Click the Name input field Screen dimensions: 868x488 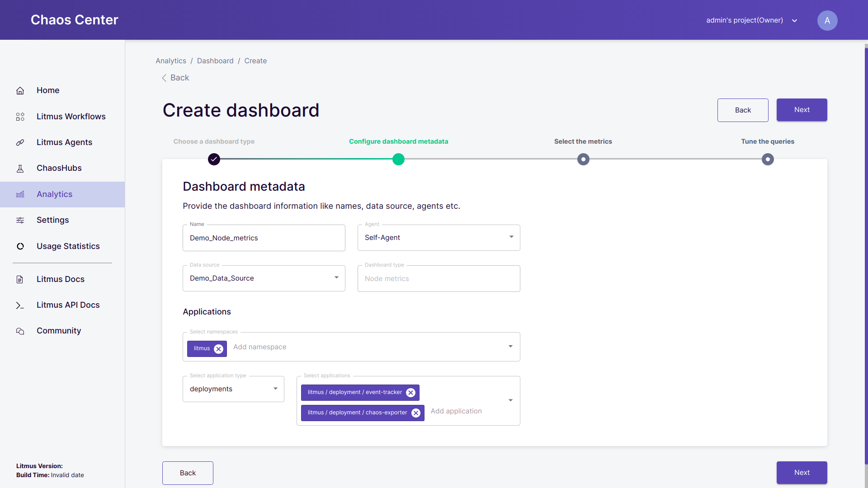click(x=264, y=238)
